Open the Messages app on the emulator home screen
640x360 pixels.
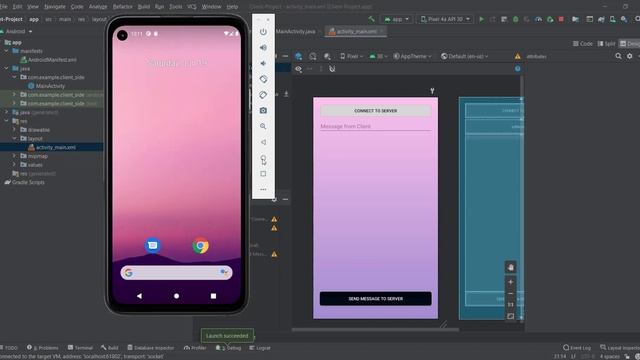tap(153, 245)
